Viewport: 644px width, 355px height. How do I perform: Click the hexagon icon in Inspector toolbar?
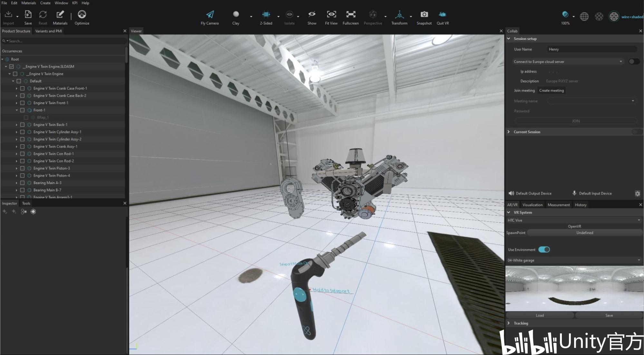(x=33, y=212)
